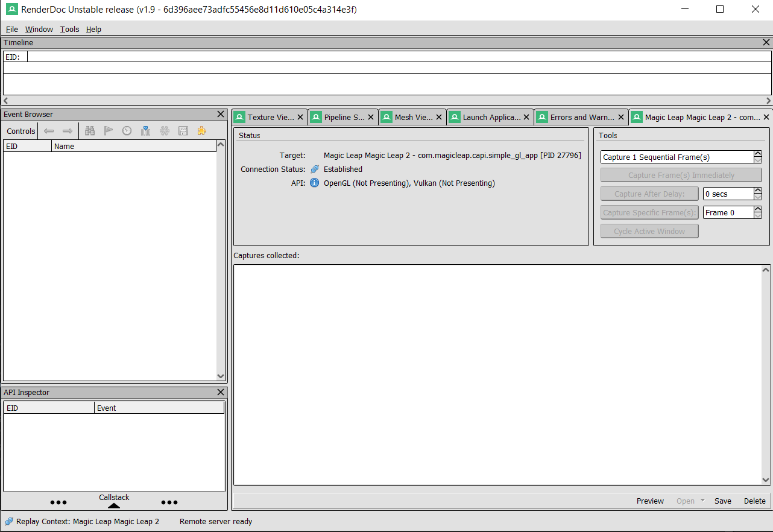The width and height of the screenshot is (773, 532).
Task: Close the Errors and Warnings tab
Action: pos(621,118)
